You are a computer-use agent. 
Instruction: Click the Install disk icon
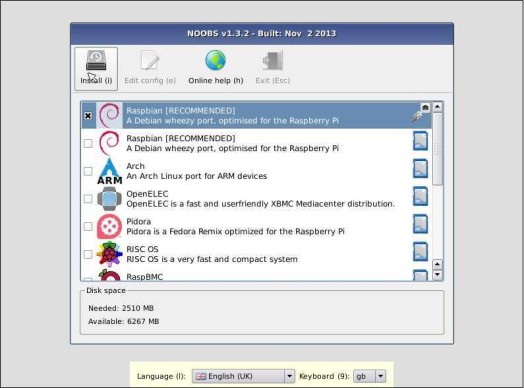(x=96, y=61)
